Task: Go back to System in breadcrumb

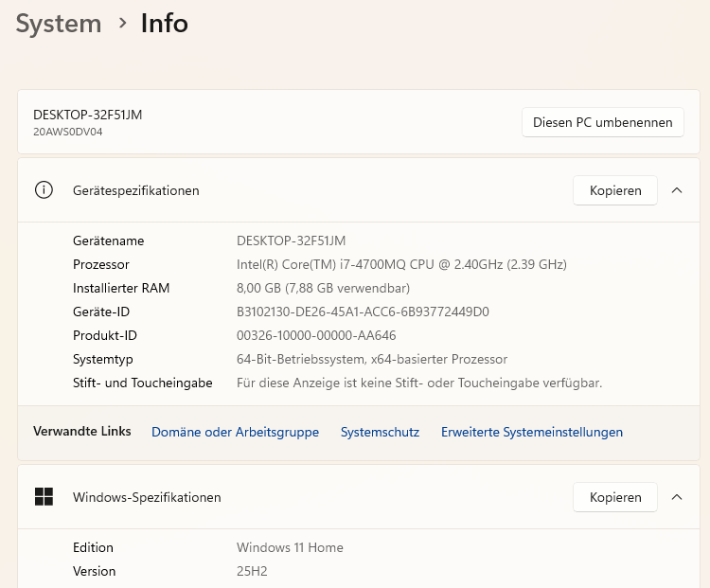Action: (59, 24)
